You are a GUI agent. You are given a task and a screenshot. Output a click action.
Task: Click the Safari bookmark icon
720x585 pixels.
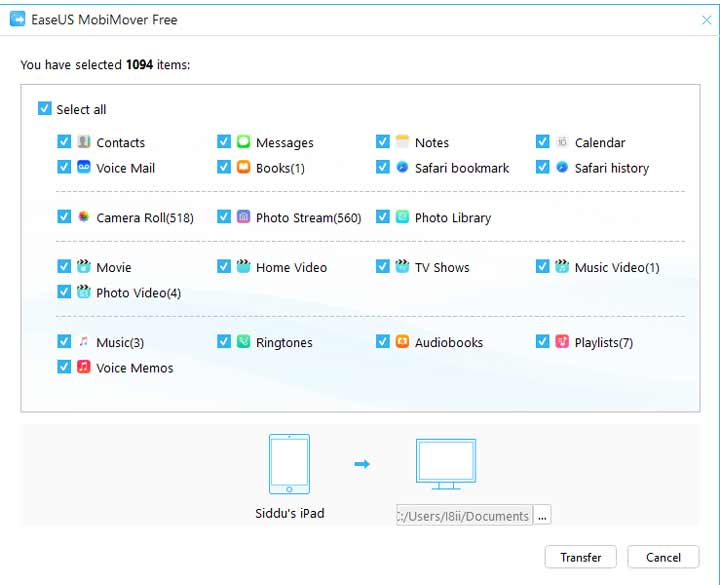click(402, 167)
